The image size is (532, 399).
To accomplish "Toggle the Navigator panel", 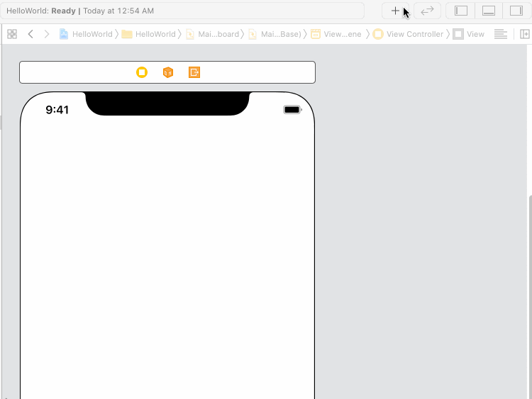I will coord(461,11).
